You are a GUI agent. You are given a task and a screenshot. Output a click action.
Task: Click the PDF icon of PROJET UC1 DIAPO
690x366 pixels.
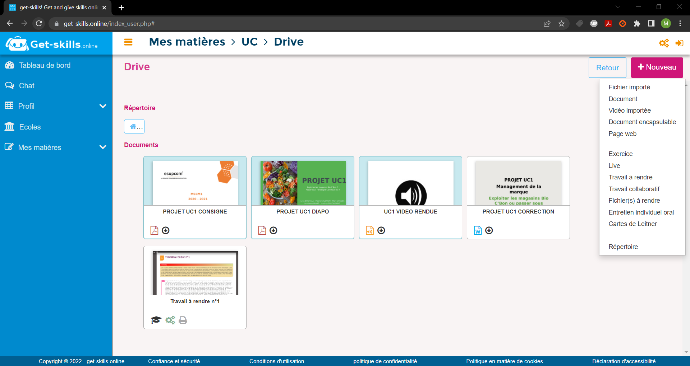point(262,230)
